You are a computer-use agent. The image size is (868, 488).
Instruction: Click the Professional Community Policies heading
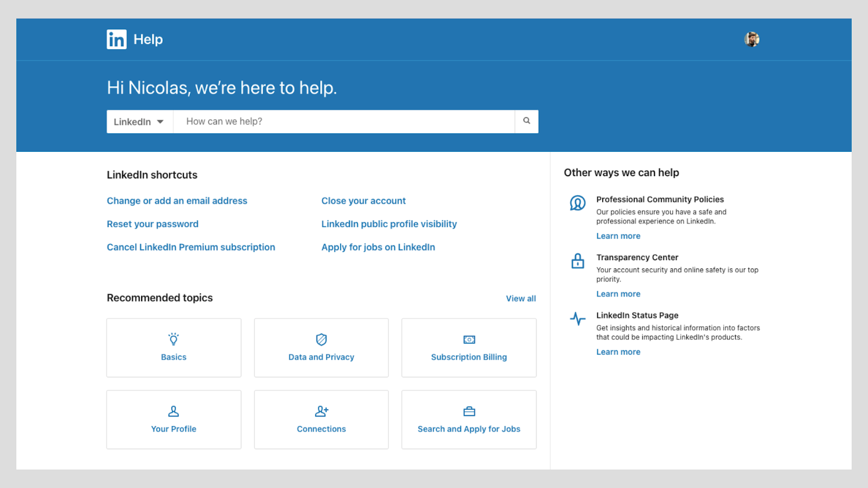pos(660,200)
